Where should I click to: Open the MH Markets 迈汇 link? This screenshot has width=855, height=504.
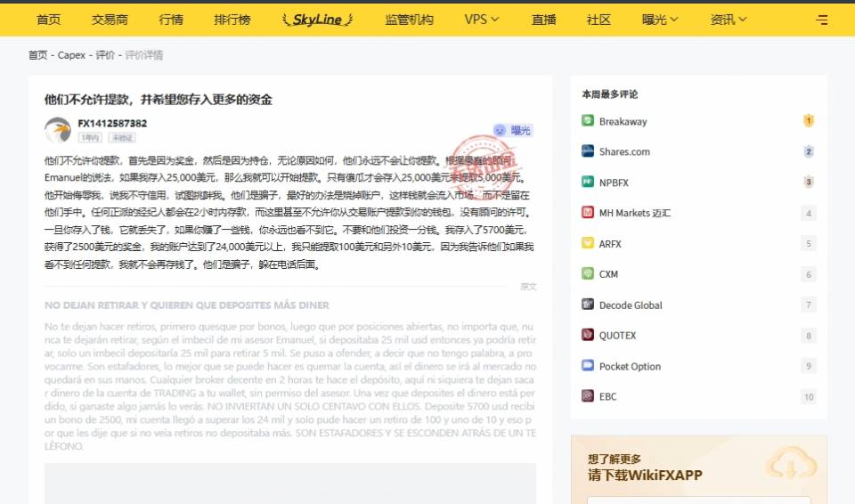coord(635,214)
